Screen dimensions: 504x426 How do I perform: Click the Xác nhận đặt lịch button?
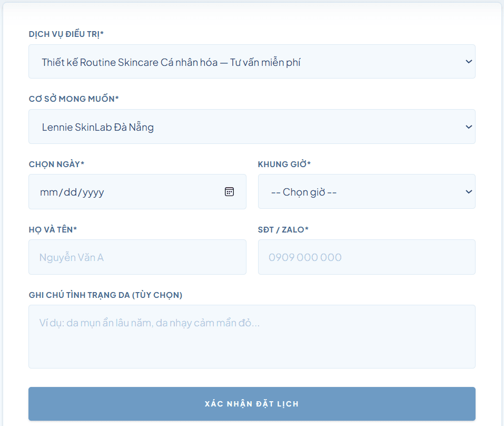(x=252, y=404)
